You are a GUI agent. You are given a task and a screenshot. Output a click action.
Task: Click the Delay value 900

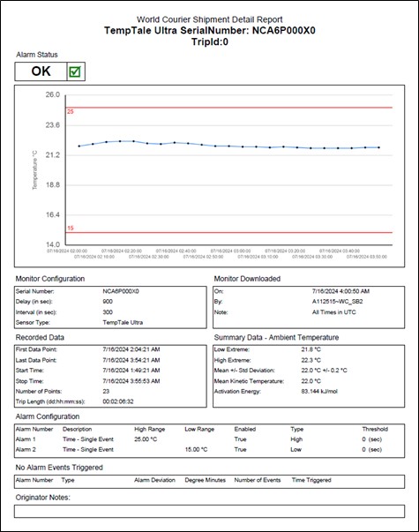pos(108,302)
